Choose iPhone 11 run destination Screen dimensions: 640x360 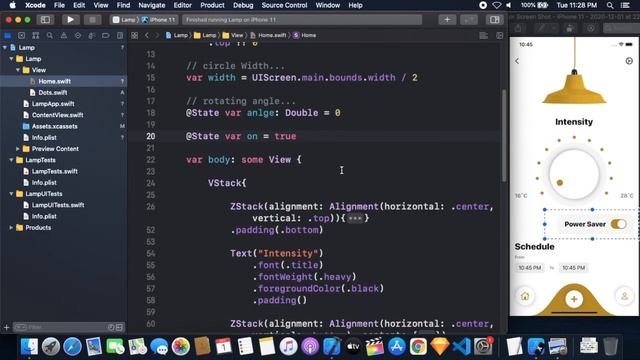(x=159, y=20)
